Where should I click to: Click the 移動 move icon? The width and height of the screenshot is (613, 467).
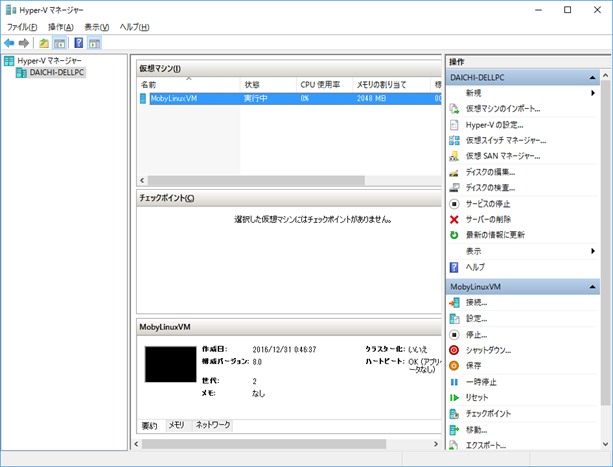(454, 430)
